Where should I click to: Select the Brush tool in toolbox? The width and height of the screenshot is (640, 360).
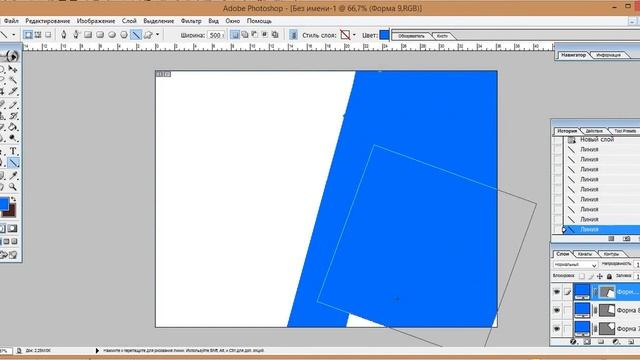13,104
